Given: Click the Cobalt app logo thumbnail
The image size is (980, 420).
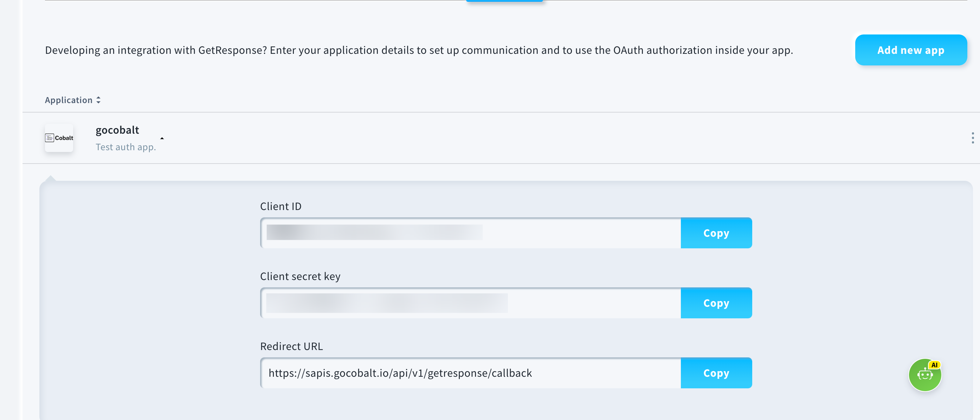Looking at the screenshot, I should click(x=59, y=138).
